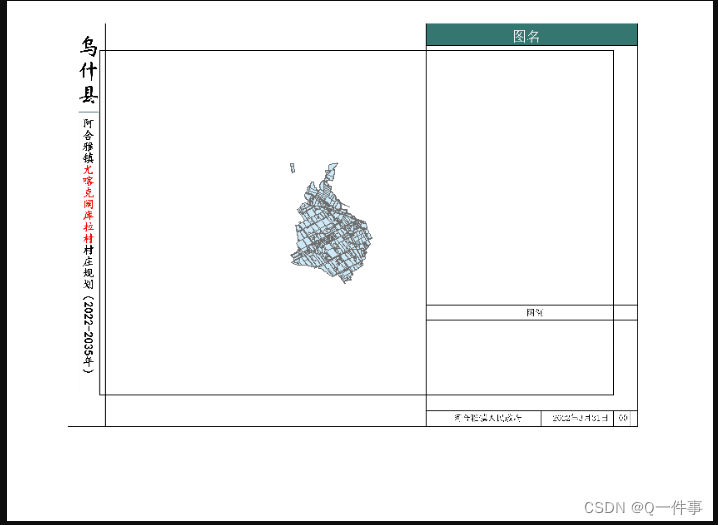The height and width of the screenshot is (525, 718).
Task: Select the '(2022-2035年)' year range text
Action: click(x=88, y=335)
